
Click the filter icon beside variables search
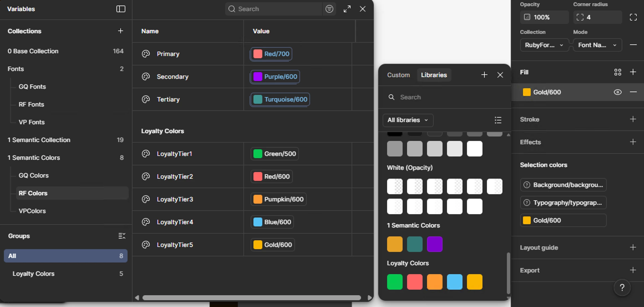click(329, 9)
